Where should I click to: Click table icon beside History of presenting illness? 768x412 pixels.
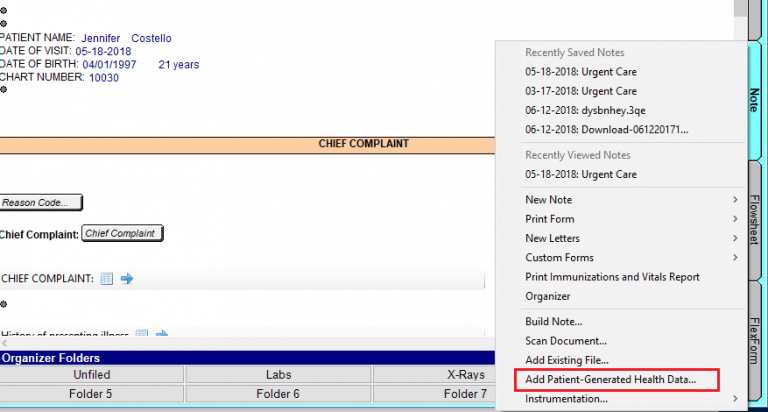pos(141,335)
